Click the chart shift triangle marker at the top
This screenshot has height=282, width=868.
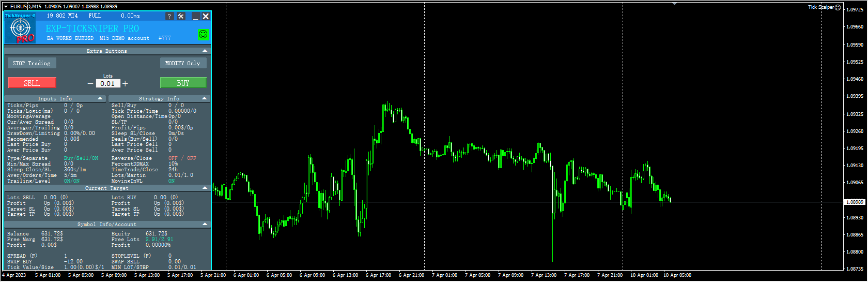[674, 4]
